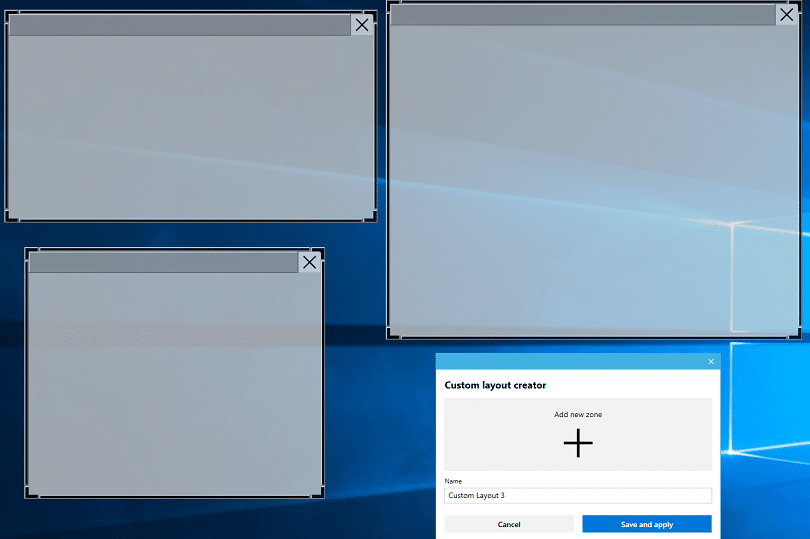Grab bottom-right resize corner of top-left zone
Image resolution: width=810 pixels, height=539 pixels.
(374, 219)
